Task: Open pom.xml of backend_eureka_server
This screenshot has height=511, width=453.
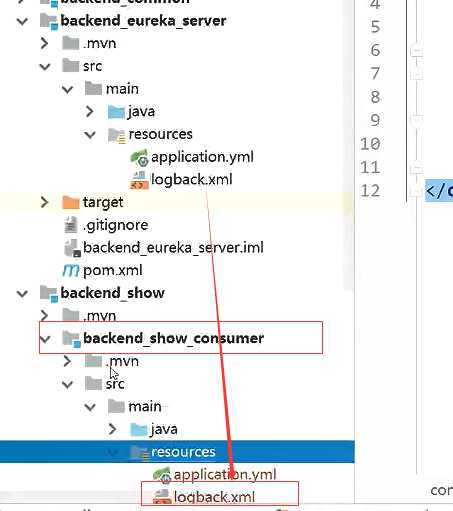Action: coord(113,270)
